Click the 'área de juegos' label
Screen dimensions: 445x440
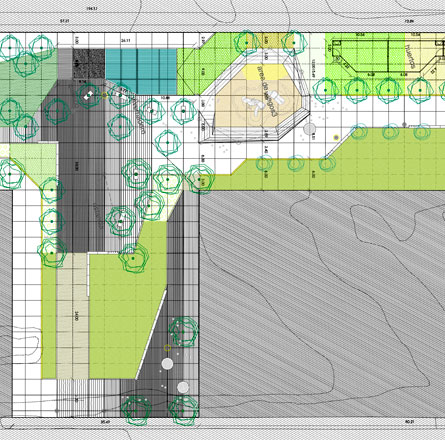pyautogui.click(x=267, y=91)
